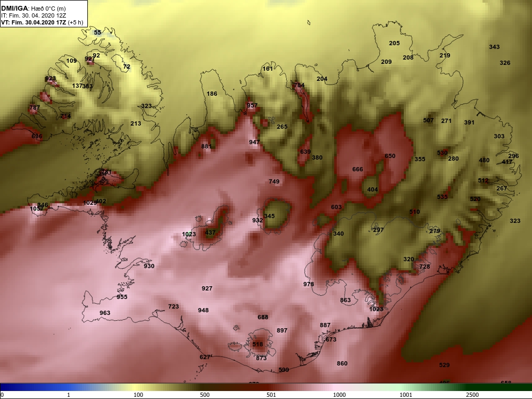
Task: Click the map value '265'
Action: coord(282,127)
